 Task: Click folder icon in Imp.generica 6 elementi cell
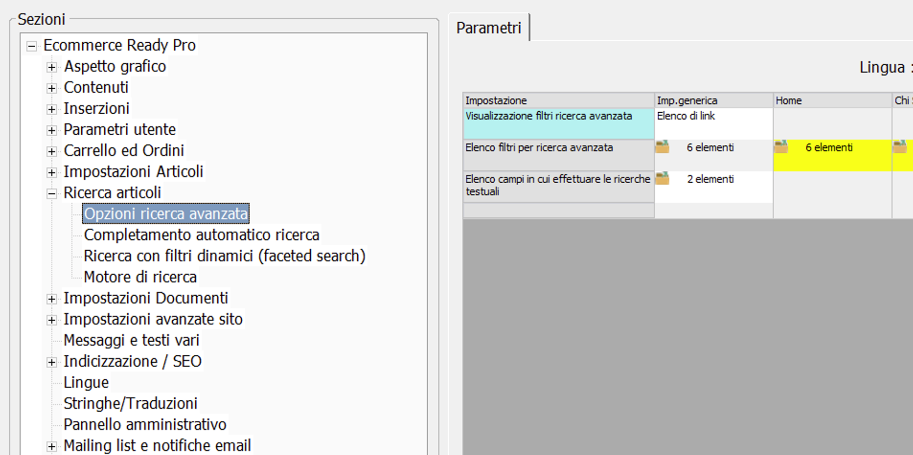click(662, 147)
